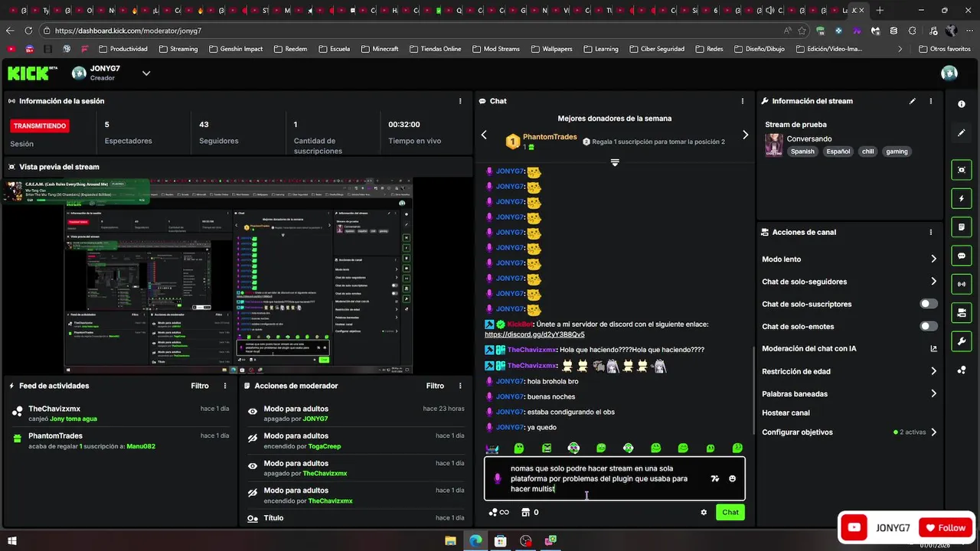
Task: Click the note document sidebar icon
Action: [962, 227]
